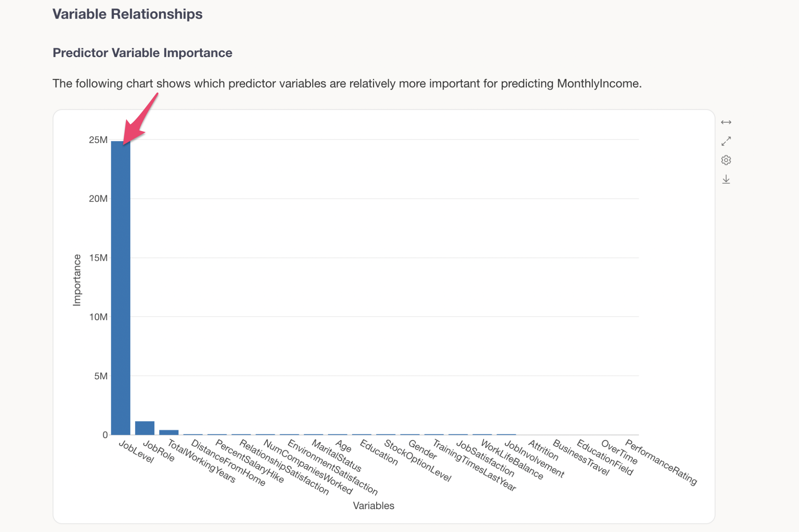Click the OverTime axis label

pyautogui.click(x=619, y=452)
